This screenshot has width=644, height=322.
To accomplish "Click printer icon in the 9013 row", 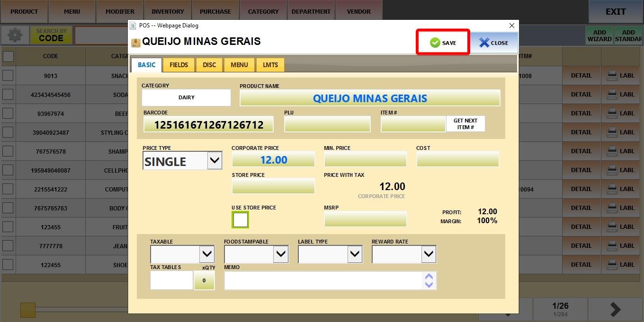I will (612, 76).
